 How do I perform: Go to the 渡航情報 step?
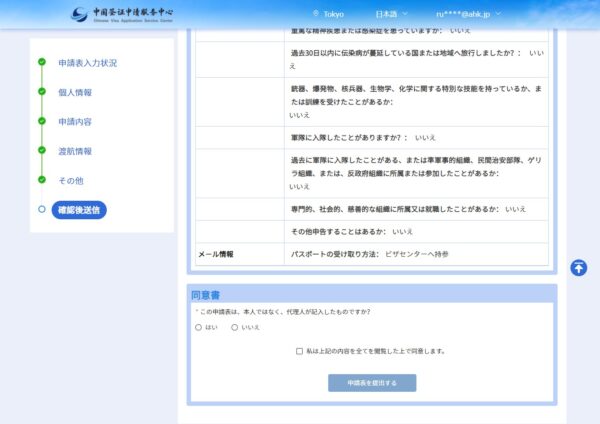tap(75, 151)
